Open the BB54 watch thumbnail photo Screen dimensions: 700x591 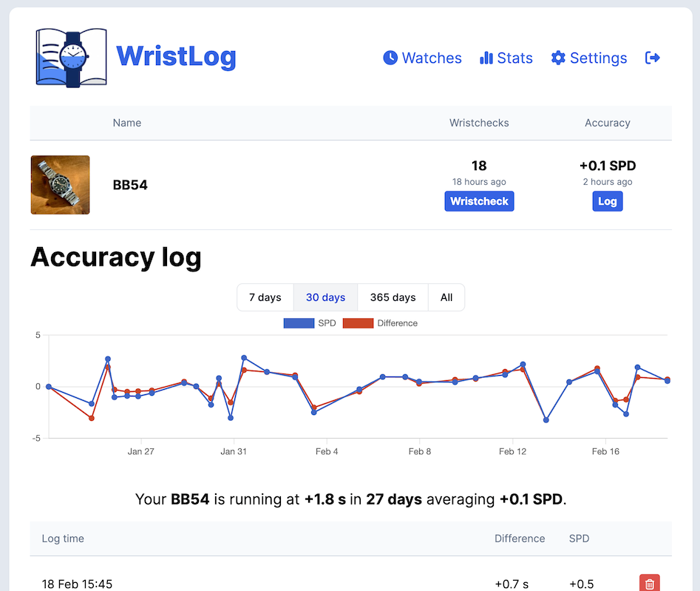click(x=61, y=185)
